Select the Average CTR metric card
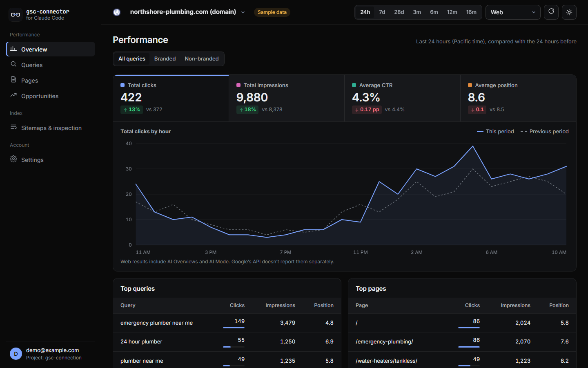This screenshot has width=588, height=368. pos(402,98)
